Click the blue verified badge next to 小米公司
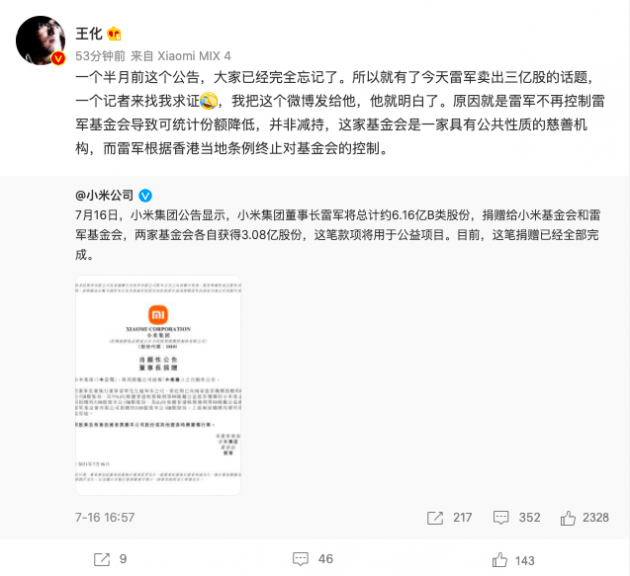This screenshot has width=630, height=576. 145,196
